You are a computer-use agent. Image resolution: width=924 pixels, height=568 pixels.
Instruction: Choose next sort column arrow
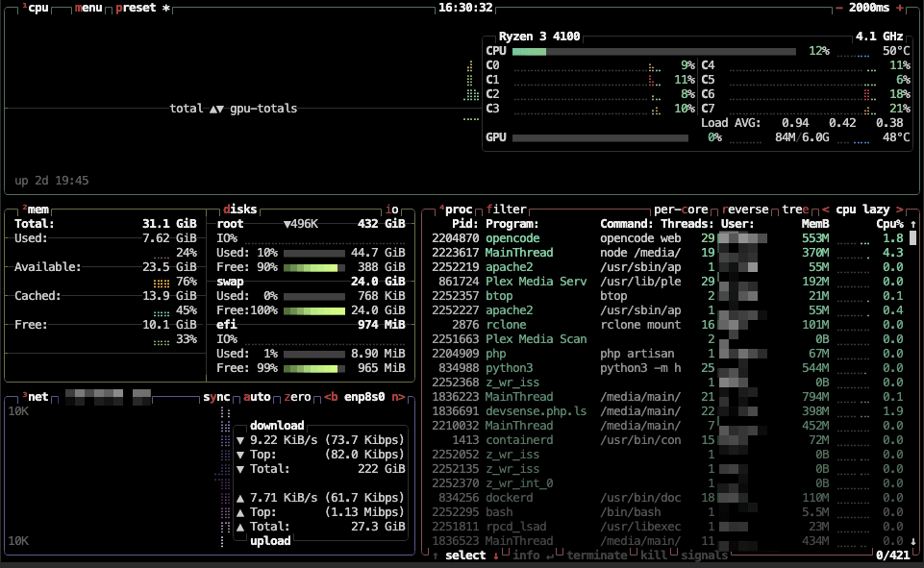(x=899, y=210)
